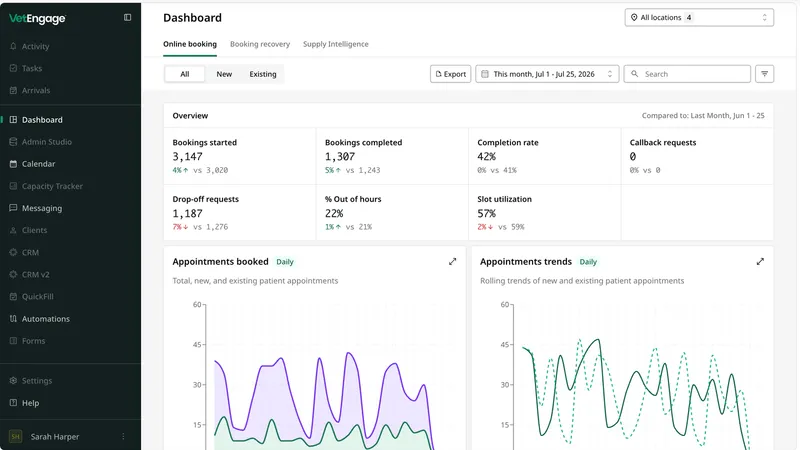Screen dimensions: 800x450
Task: Open the user menu three-dot icon
Action: pos(123,437)
